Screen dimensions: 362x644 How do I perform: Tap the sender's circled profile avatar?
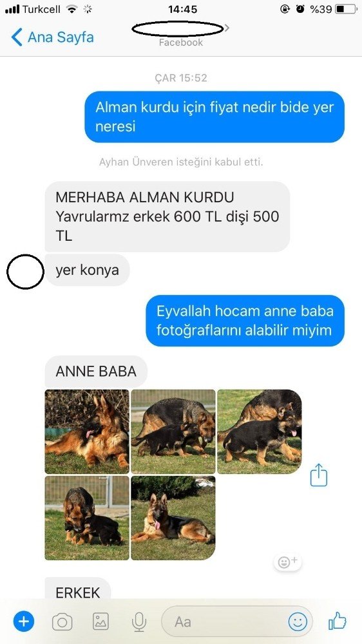[x=26, y=272]
